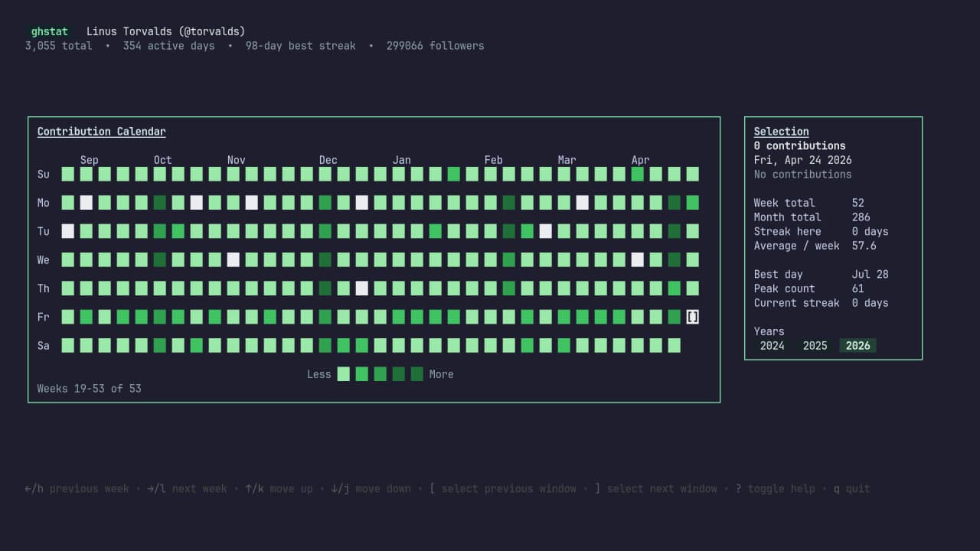Click the Dec month label
Viewport: 980px width, 551px height.
click(328, 160)
